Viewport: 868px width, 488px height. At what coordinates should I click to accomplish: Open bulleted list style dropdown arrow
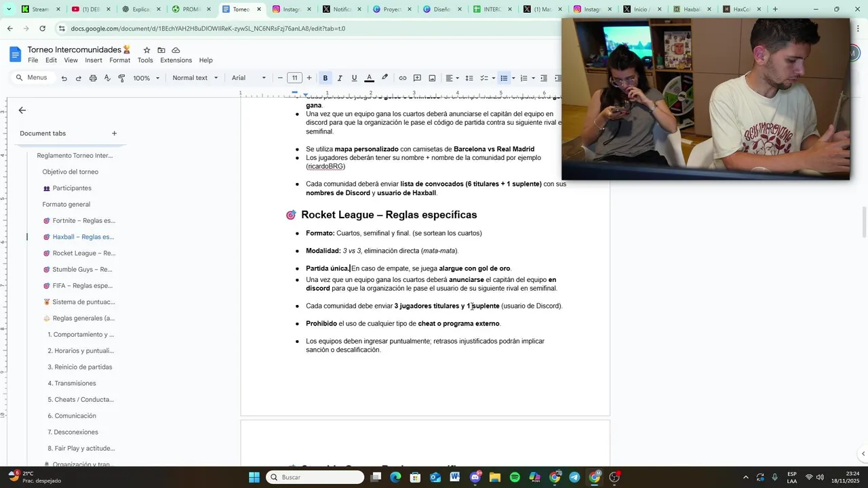[513, 78]
